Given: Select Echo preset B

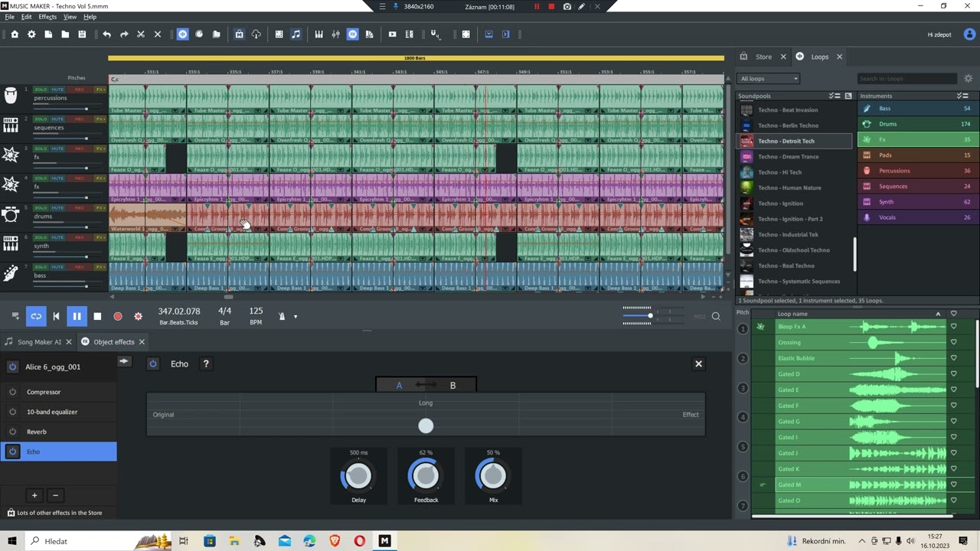Looking at the screenshot, I should 452,386.
